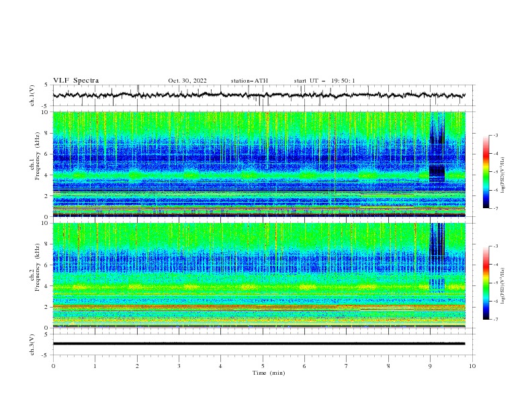Click the time axis tick label "6"
Image resolution: width=532 pixels, height=411 pixels.
click(x=304, y=366)
